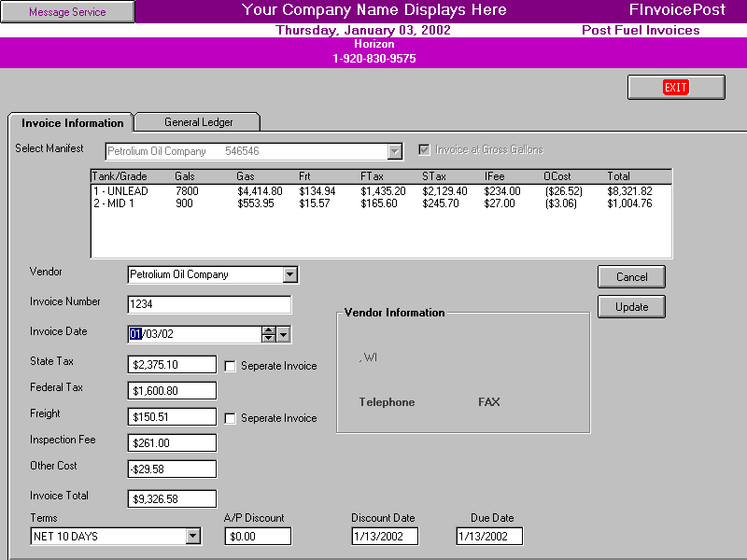Click the $134.94 freight cell
Viewport: 747px width, 560px height.
(317, 191)
